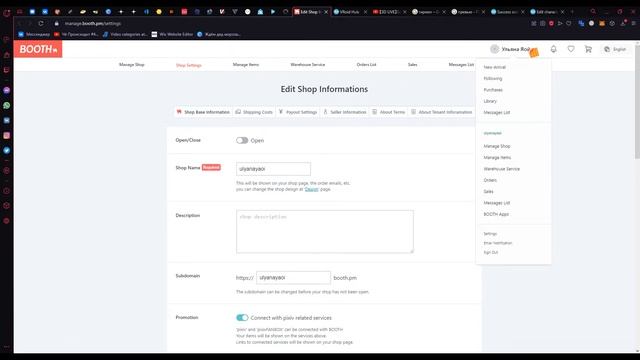Screen dimensions: 640x360
Task: Open Instagram in the browser sidebar
Action: click(x=7, y=136)
